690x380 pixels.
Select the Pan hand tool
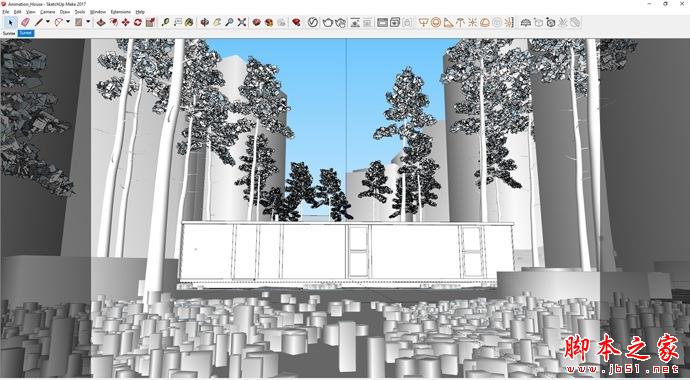(x=217, y=22)
